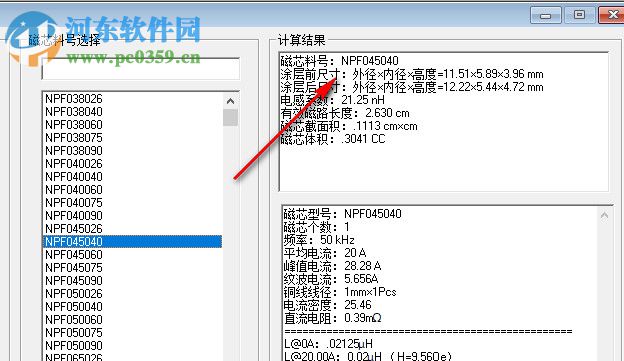Click the core list scrollbar thumb
Image resolution: width=624 pixels, height=361 pixels.
(x=230, y=117)
